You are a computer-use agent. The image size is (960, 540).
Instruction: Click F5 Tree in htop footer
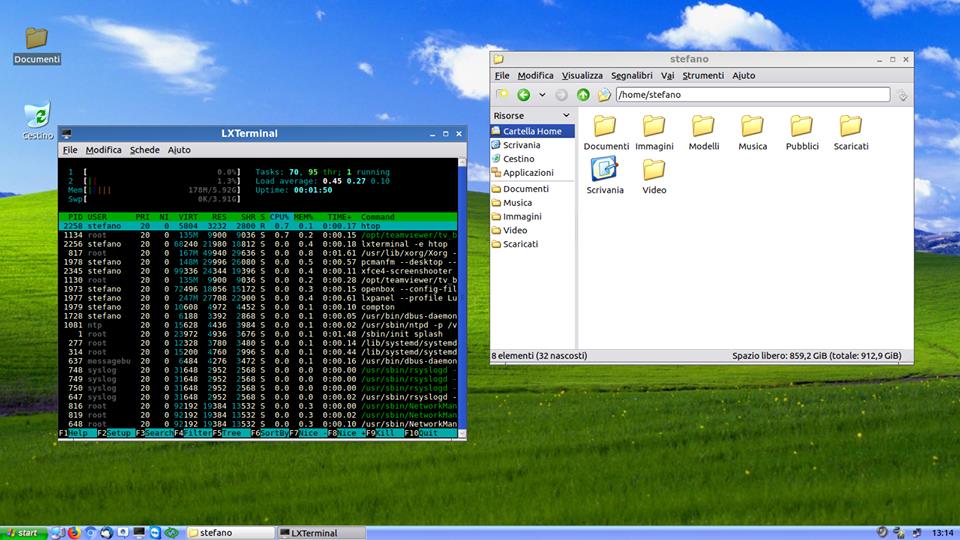[231, 433]
